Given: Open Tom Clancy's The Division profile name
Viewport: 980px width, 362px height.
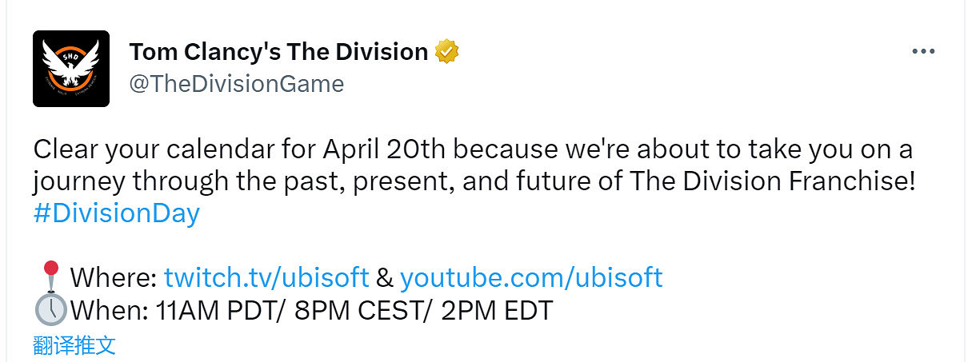Looking at the screenshot, I should point(278,52).
